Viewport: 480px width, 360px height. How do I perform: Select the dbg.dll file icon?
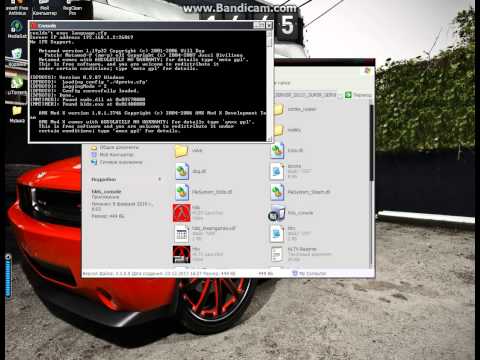pos(182,171)
